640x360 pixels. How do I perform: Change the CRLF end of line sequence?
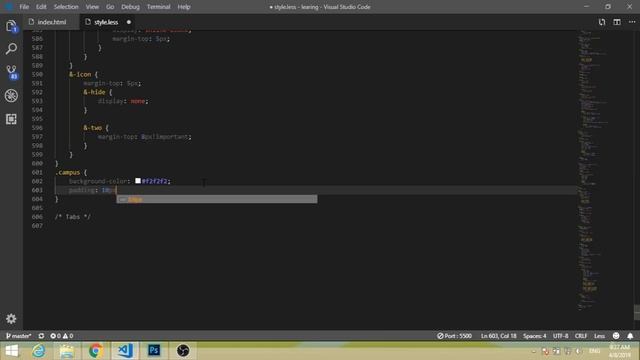click(581, 336)
